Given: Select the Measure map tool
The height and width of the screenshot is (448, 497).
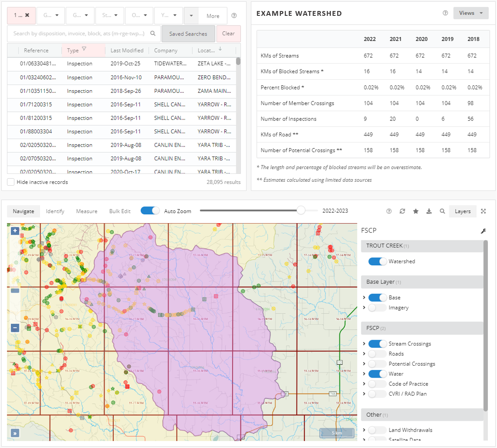Looking at the screenshot, I should click(x=87, y=211).
